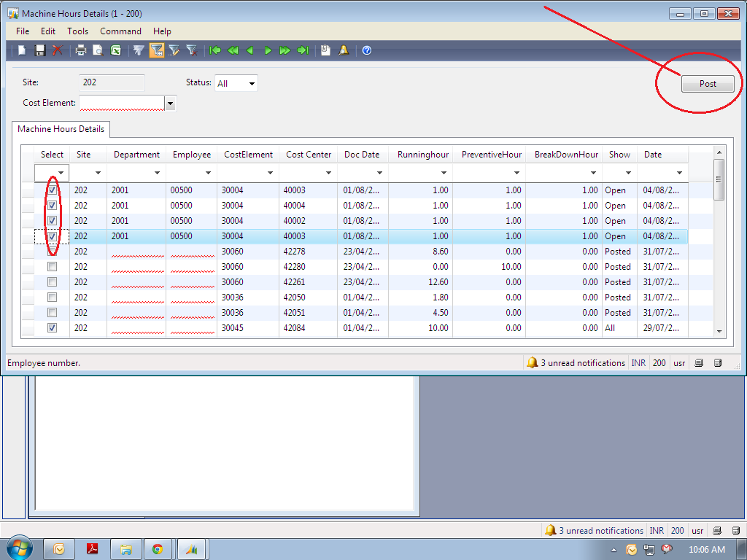The height and width of the screenshot is (560, 747).
Task: Click grid scrollbar down arrow
Action: tap(719, 332)
